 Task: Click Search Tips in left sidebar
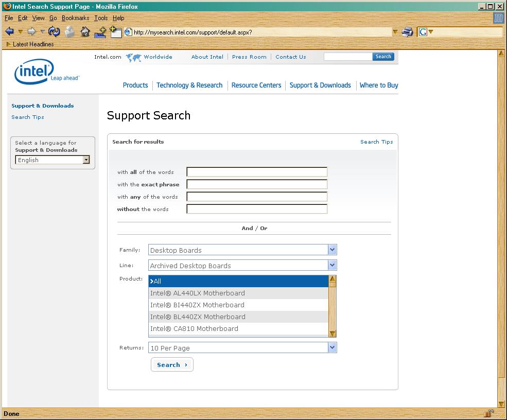(28, 117)
